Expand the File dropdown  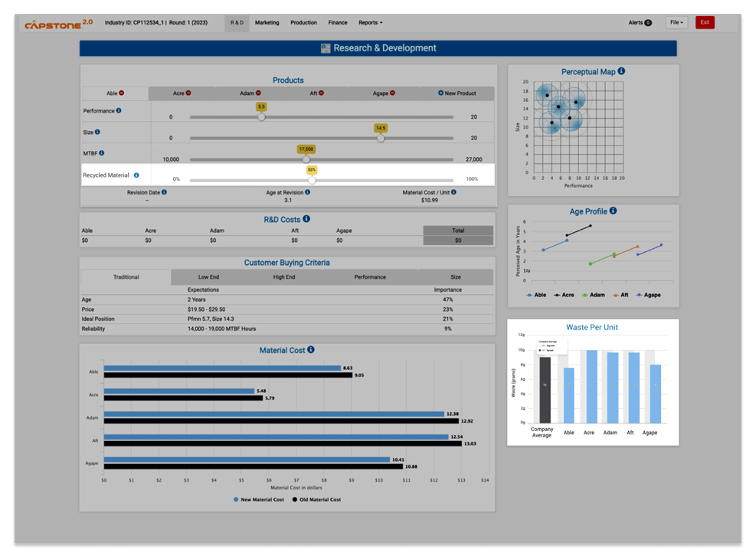[x=676, y=22]
